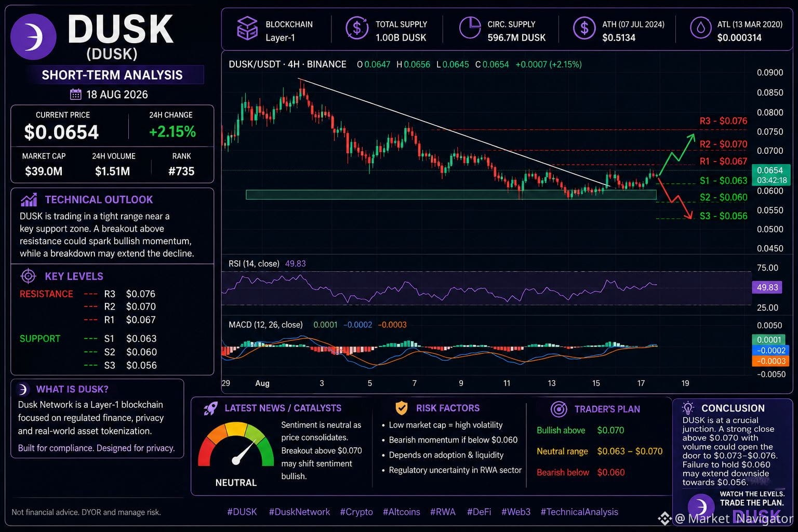
Task: Click the Circ. Supply pie chart icon
Action: [x=470, y=28]
